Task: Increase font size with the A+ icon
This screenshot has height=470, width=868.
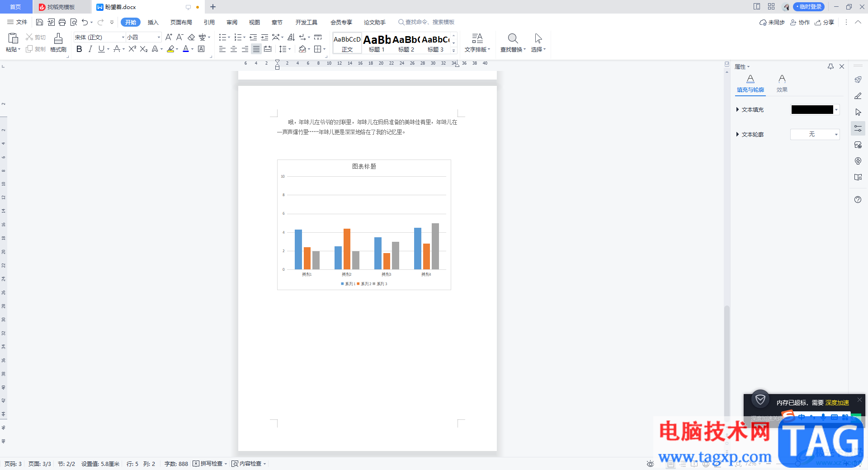Action: (169, 37)
